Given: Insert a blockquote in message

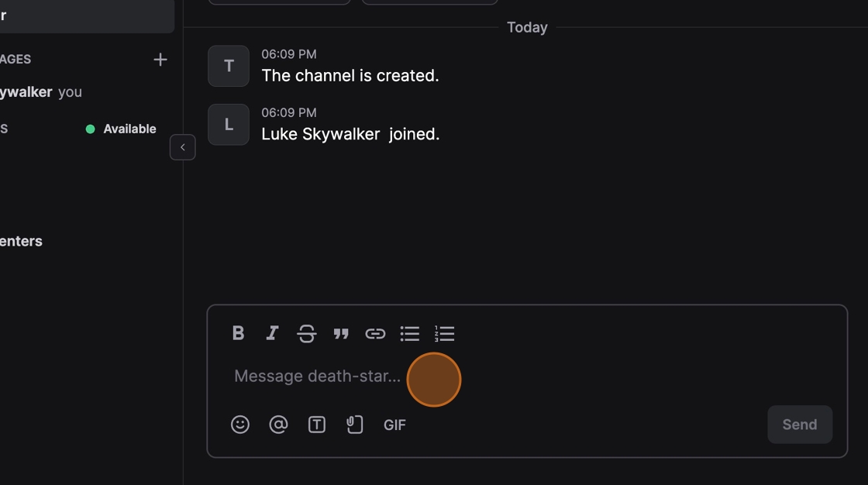Looking at the screenshot, I should [x=341, y=333].
